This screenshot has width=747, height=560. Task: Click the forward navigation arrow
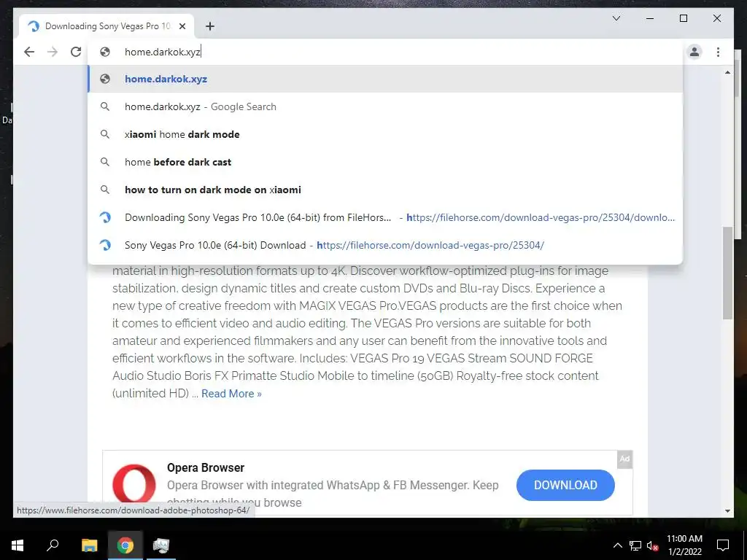[53, 52]
